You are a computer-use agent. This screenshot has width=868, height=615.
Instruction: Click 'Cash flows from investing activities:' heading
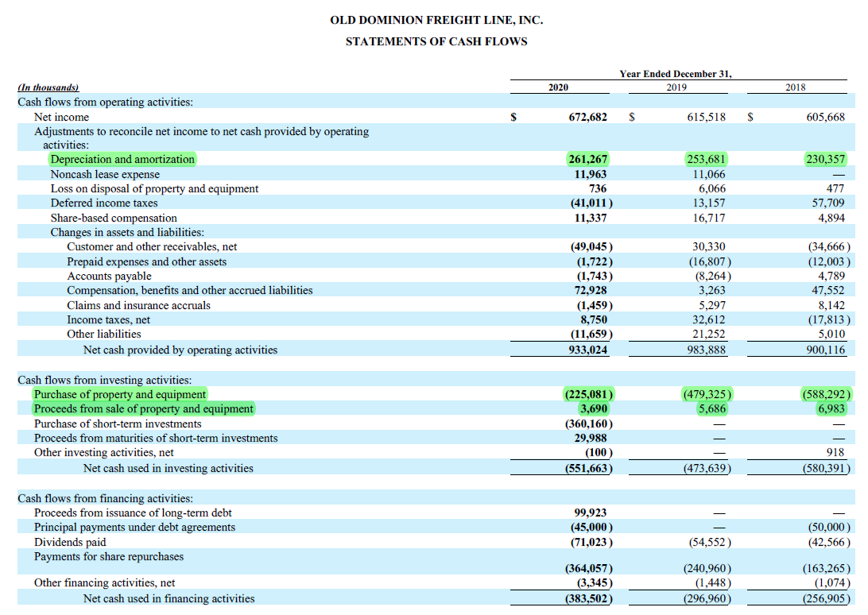click(105, 381)
